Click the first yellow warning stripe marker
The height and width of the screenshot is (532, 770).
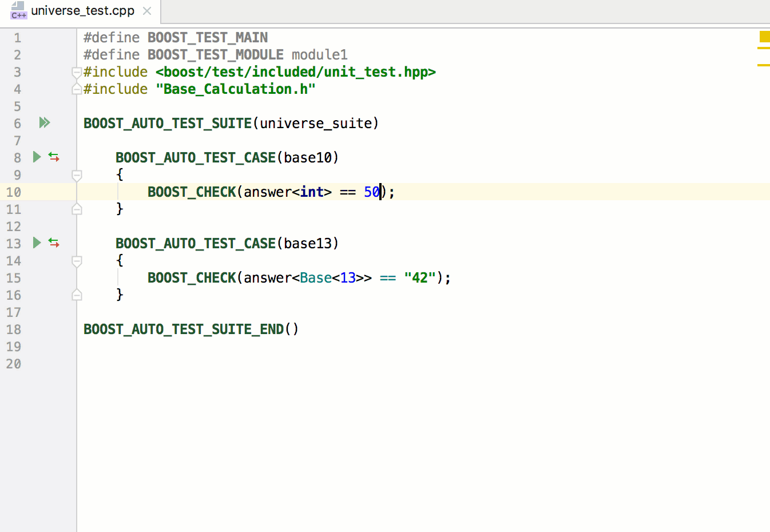tap(763, 48)
